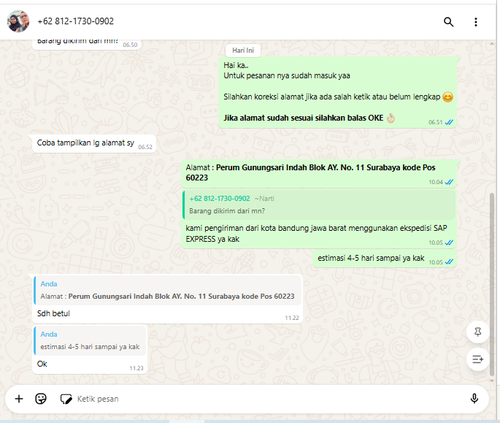
Task: Click message 'Sdh betul'
Action: coord(53,313)
